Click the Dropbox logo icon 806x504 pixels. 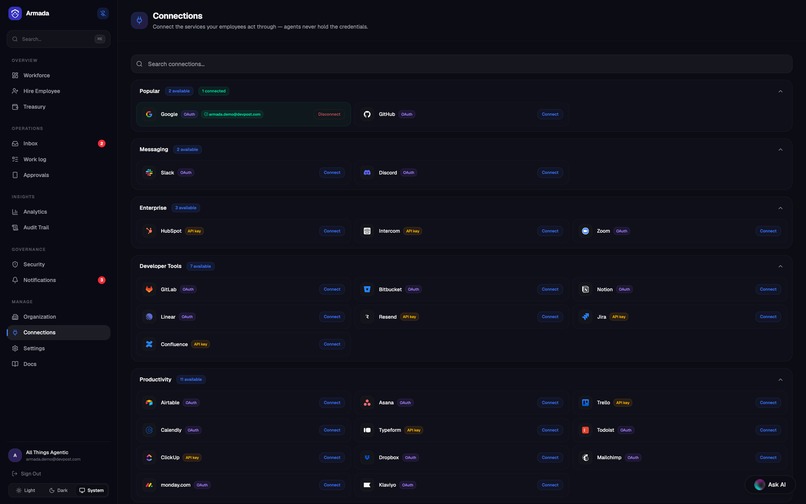click(x=367, y=457)
